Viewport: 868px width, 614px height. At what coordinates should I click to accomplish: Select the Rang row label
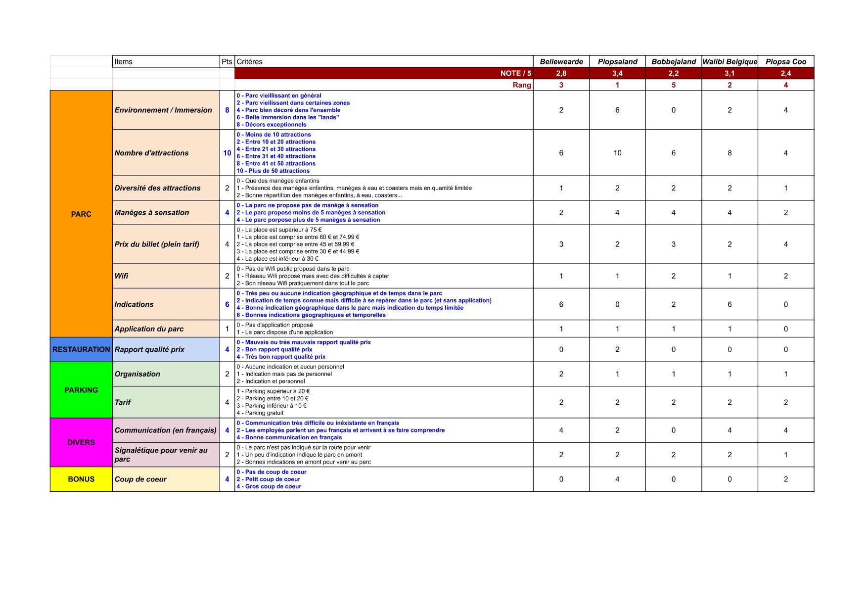(x=521, y=85)
